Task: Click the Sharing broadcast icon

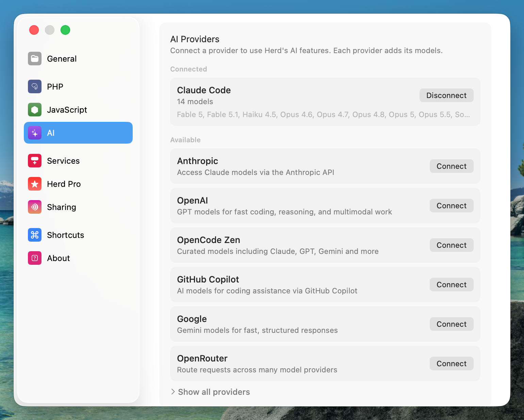Action: click(x=35, y=207)
